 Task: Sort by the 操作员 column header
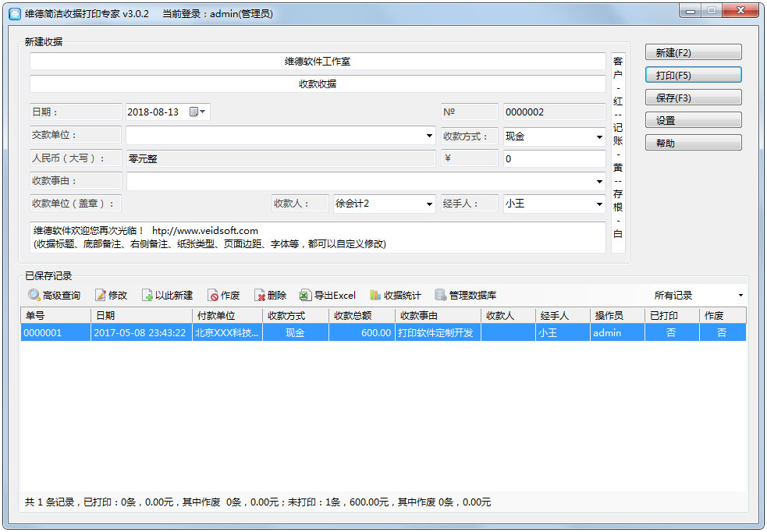point(617,316)
